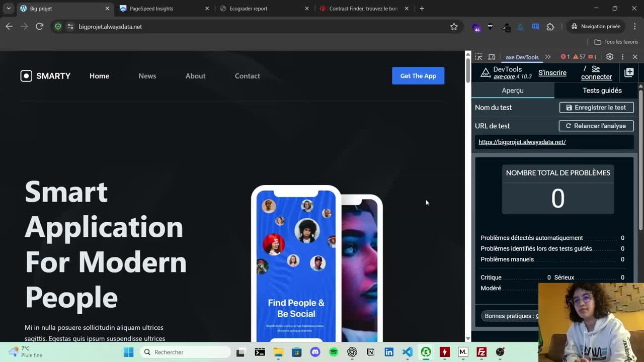Expand the hidden DevTools tabs chevron
The image size is (644, 362).
tap(548, 57)
